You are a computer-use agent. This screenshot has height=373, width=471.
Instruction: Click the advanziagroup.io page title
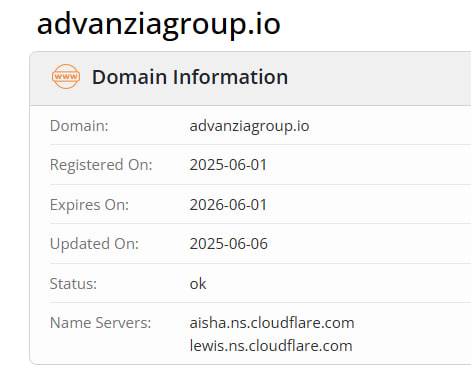pyautogui.click(x=159, y=25)
